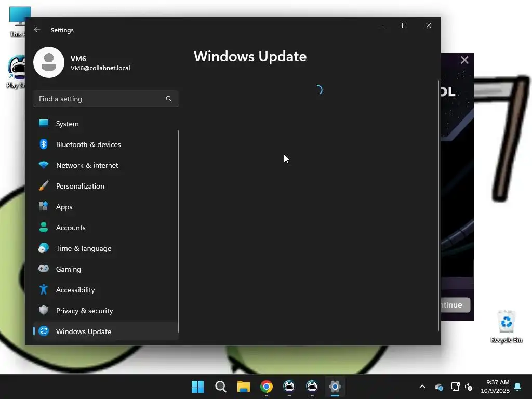This screenshot has height=399, width=532.
Task: Click the Windows Update page scrollbar
Action: point(438,205)
